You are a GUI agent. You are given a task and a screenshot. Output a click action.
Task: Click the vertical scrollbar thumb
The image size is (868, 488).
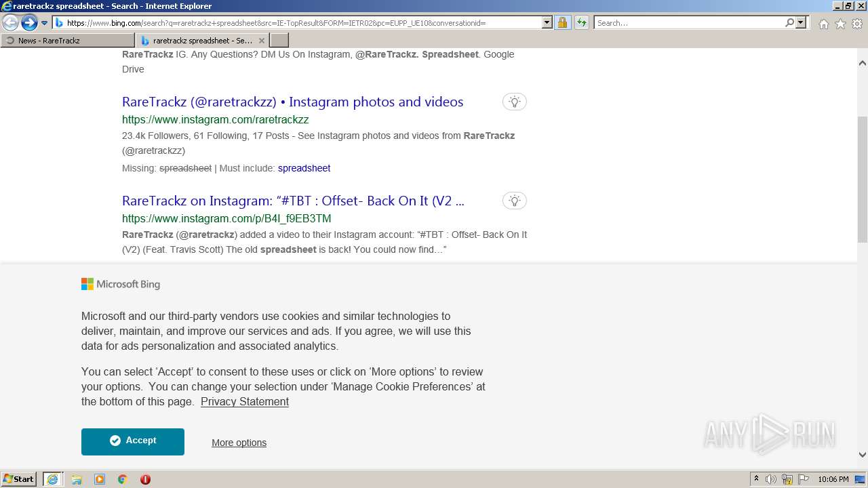pos(863,179)
